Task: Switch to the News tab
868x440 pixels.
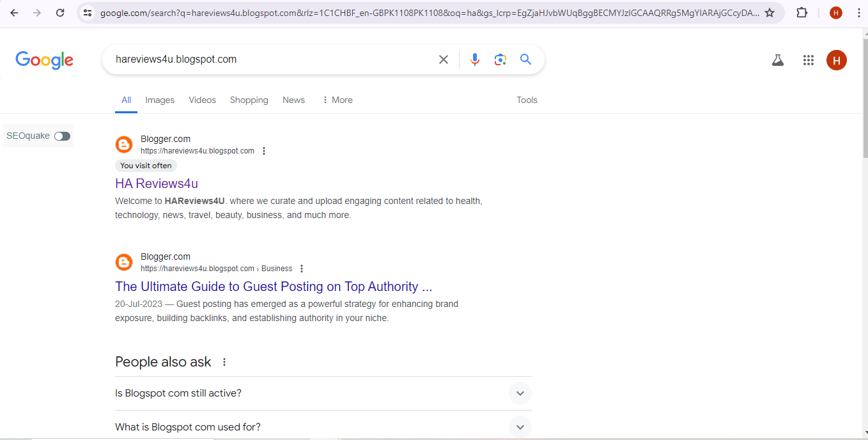Action: (293, 100)
